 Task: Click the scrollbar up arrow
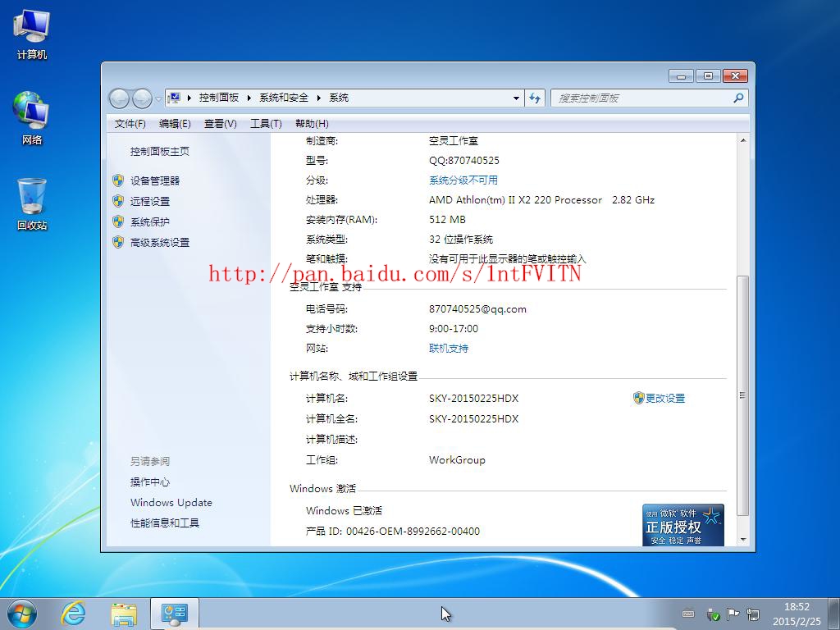pyautogui.click(x=743, y=140)
